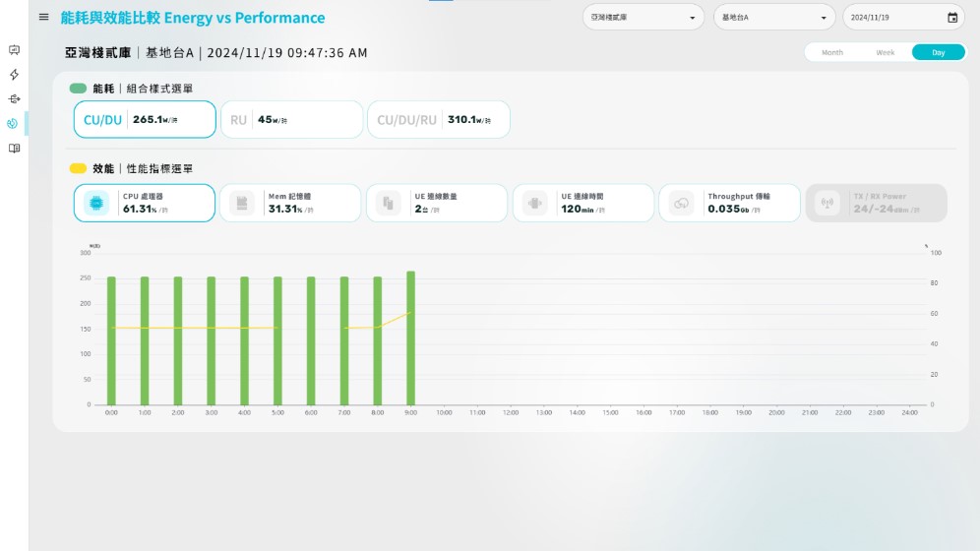Image resolution: width=980 pixels, height=551 pixels.
Task: Switch to the Month view tab
Action: 832,53
